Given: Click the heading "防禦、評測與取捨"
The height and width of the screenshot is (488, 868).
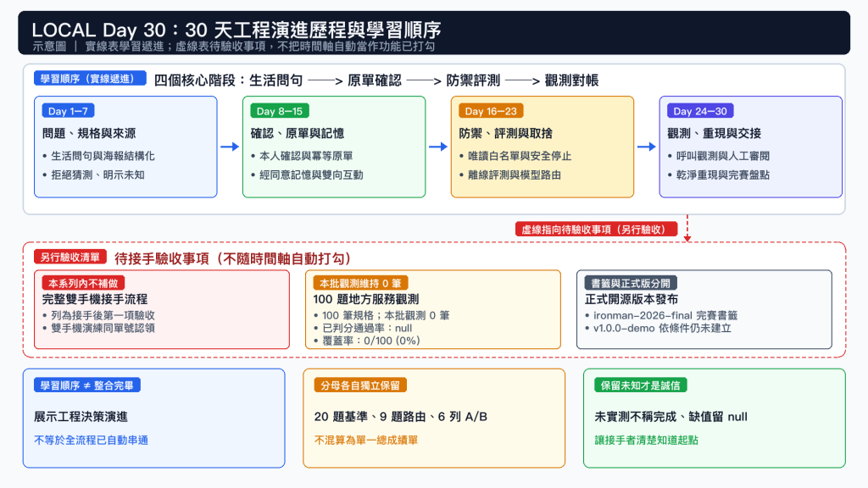Looking at the screenshot, I should pyautogui.click(x=505, y=133).
